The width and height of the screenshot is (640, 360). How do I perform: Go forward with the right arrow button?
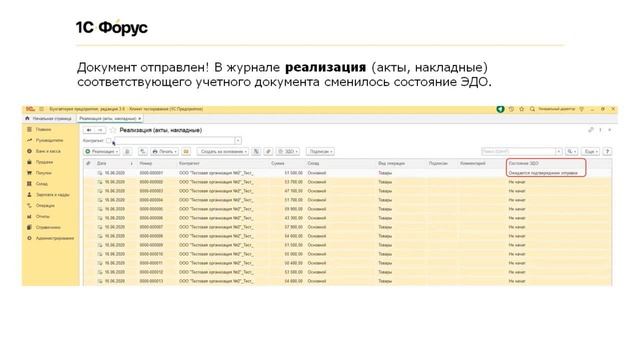pos(100,130)
